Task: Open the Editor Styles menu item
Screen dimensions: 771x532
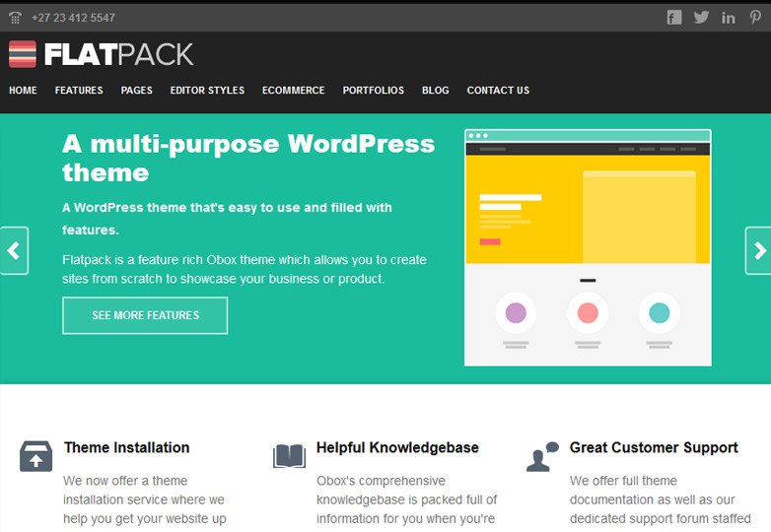Action: (x=207, y=91)
